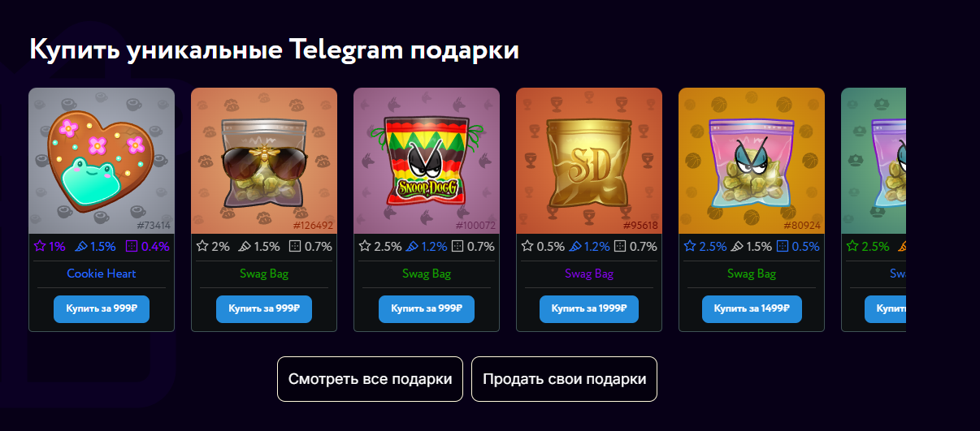Buy Swag Bag #95618 for 1999₽
Viewport: 980px width, 431px height.
pos(589,309)
